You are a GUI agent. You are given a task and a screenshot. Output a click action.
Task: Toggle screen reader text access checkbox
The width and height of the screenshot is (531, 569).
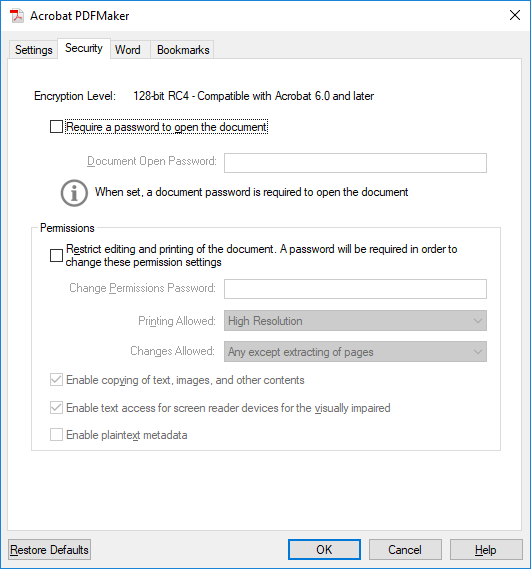[x=56, y=408]
